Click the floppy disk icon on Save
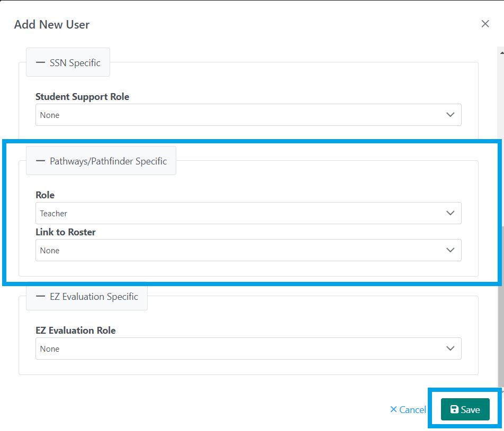504x431 pixels. 454,409
